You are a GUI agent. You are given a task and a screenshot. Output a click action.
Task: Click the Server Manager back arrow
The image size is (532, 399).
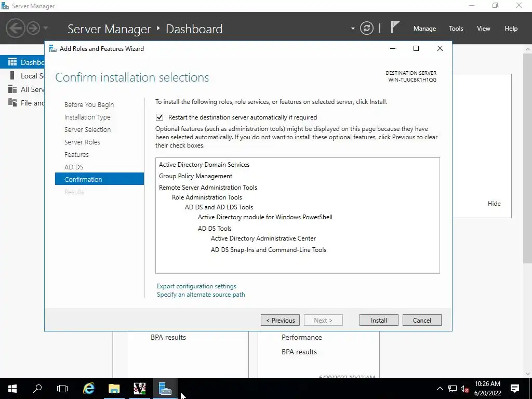pos(15,28)
